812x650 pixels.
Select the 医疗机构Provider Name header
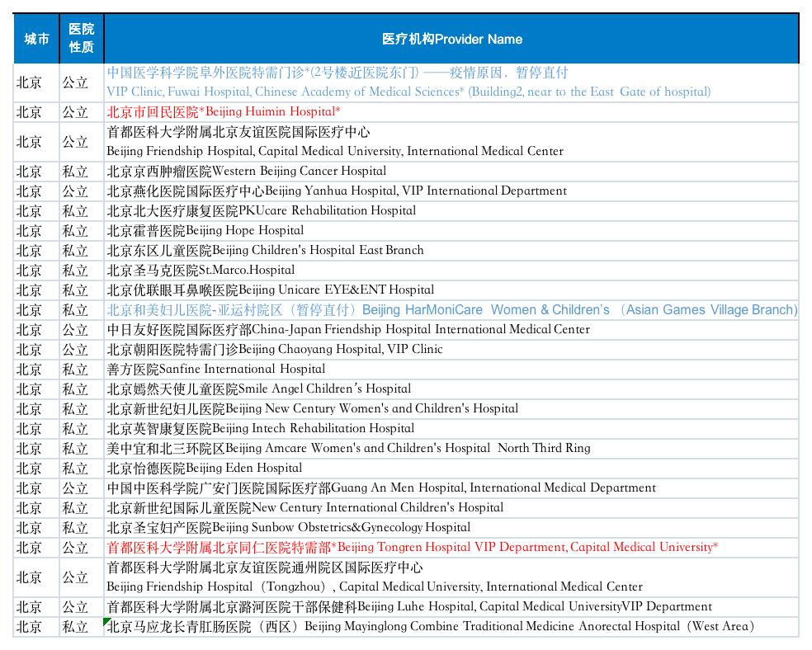tap(451, 39)
